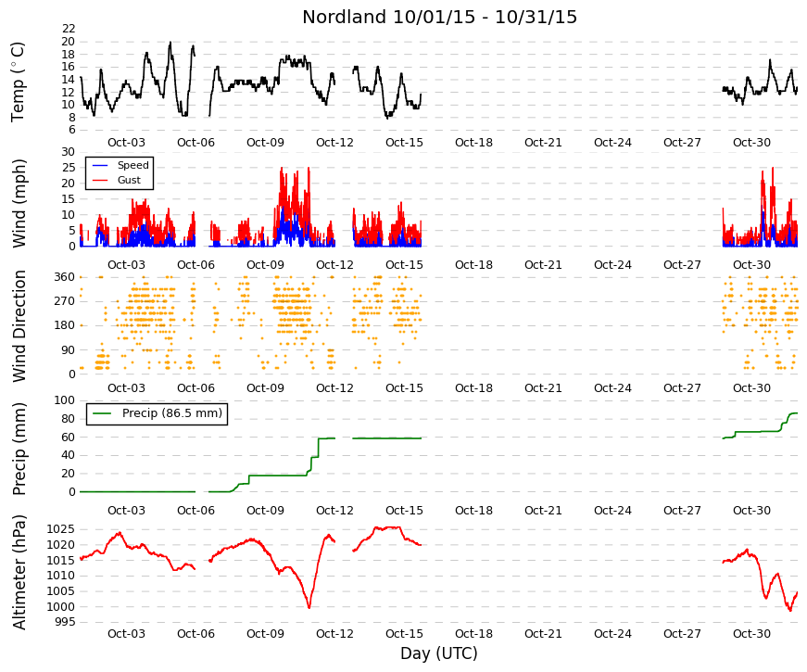Click the 100 value on Precip axis
The height and width of the screenshot is (672, 807).
[65, 400]
